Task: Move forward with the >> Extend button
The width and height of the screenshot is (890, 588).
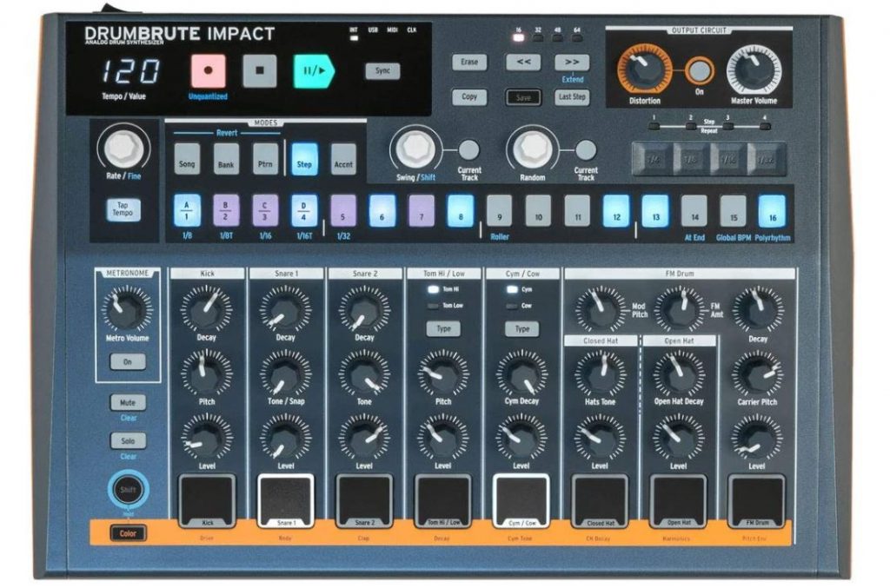Action: coord(572,62)
